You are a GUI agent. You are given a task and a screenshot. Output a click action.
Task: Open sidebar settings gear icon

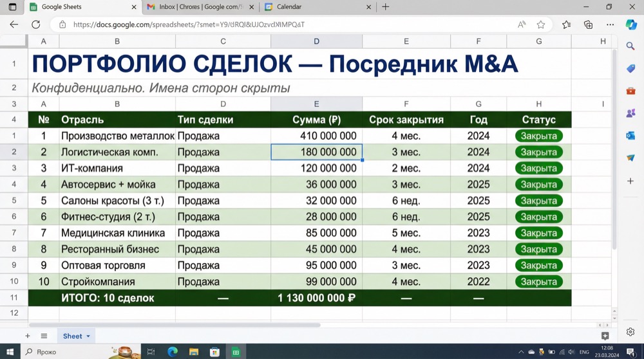[x=630, y=332]
